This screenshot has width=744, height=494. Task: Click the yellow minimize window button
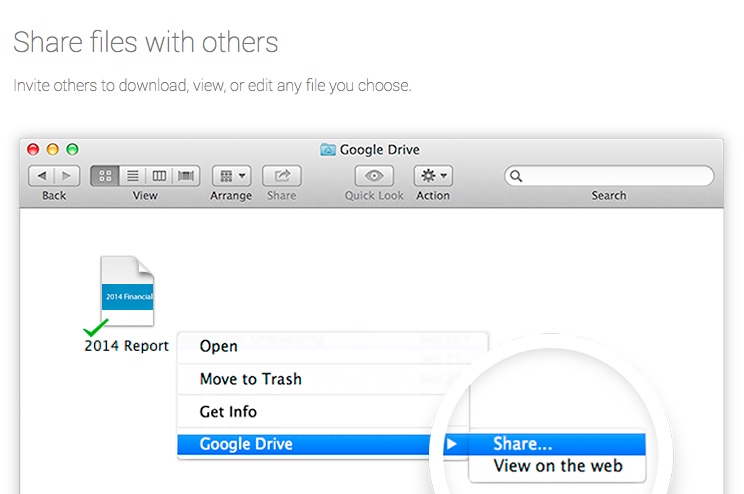[52, 149]
